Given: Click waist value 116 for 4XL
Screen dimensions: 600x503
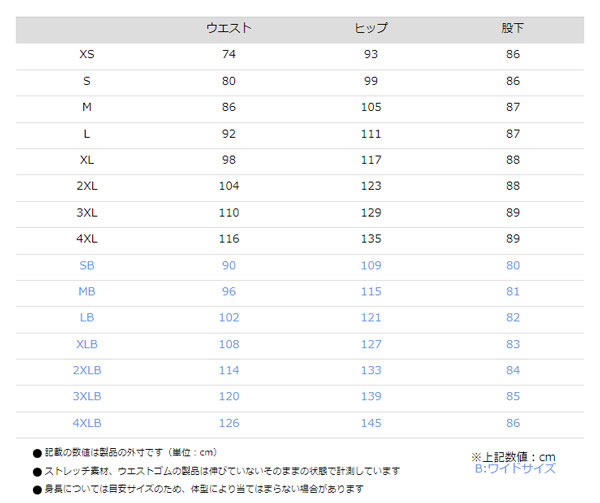Looking at the screenshot, I should (x=229, y=238).
